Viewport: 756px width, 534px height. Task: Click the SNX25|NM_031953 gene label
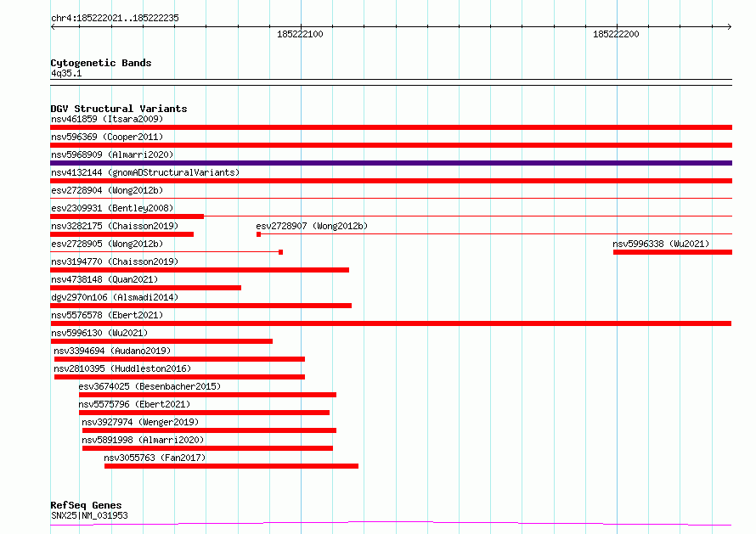89,515
